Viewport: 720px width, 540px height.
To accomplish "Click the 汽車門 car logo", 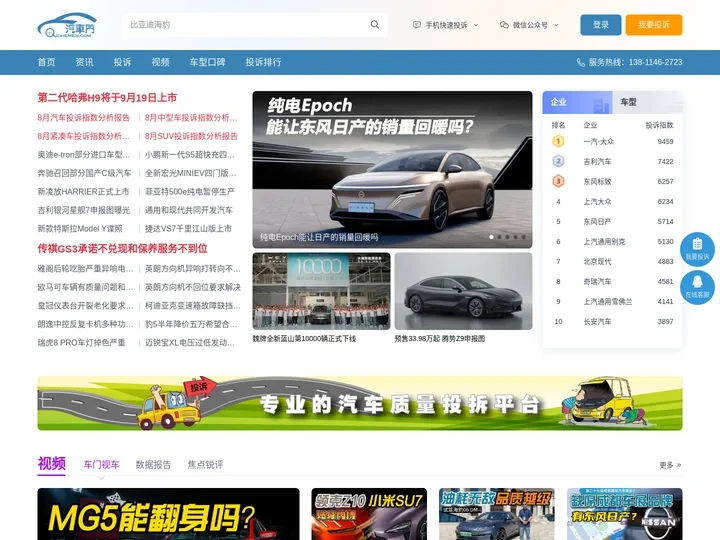I will (67, 25).
